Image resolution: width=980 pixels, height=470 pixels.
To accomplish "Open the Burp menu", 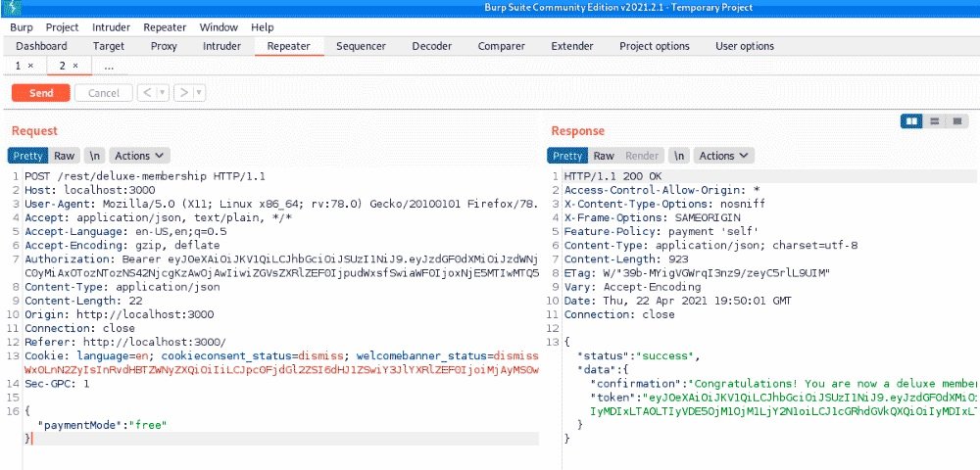I will tap(22, 27).
